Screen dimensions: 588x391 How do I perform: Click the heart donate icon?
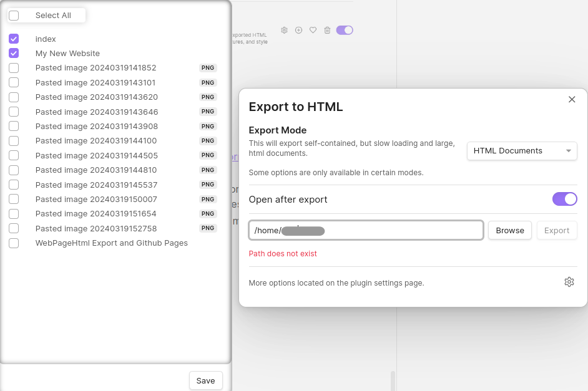tap(313, 30)
